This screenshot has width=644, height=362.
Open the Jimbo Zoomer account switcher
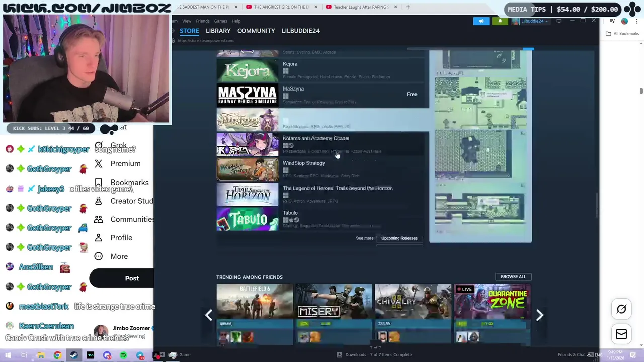(x=123, y=332)
